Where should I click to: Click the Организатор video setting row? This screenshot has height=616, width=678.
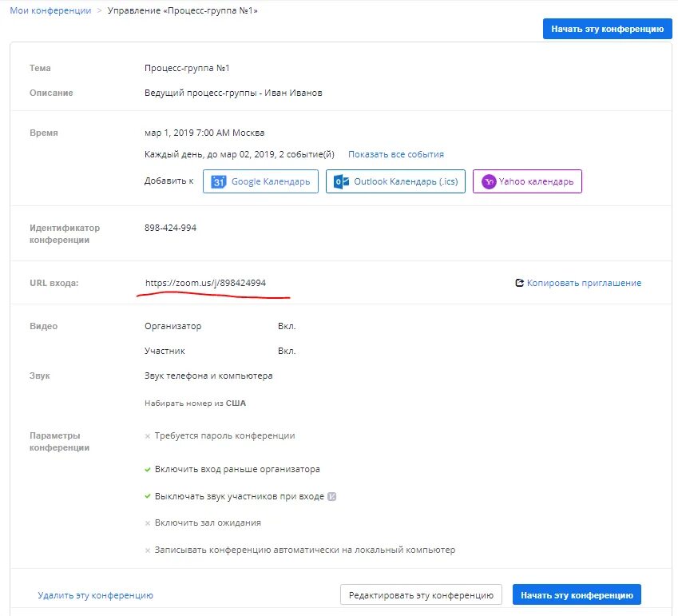tap(220, 326)
